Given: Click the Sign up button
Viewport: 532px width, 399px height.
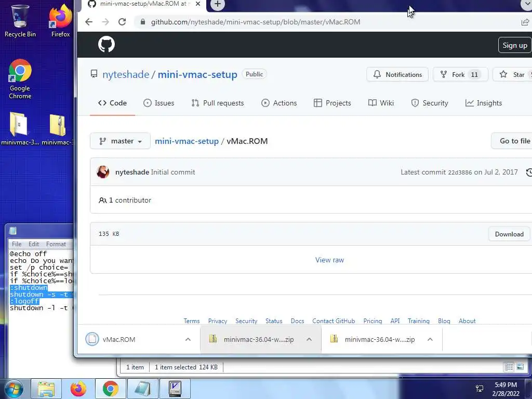Looking at the screenshot, I should click(515, 45).
